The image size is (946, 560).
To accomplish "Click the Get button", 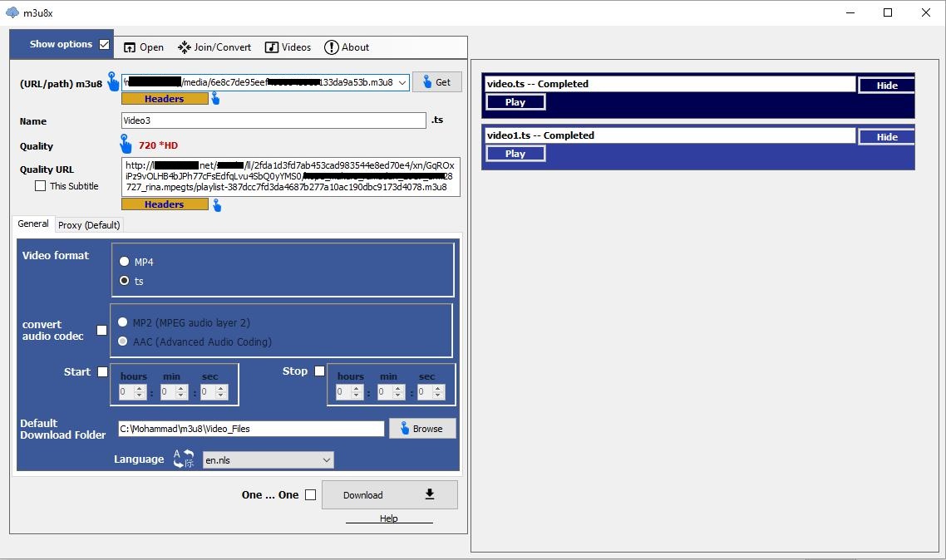I will (437, 82).
